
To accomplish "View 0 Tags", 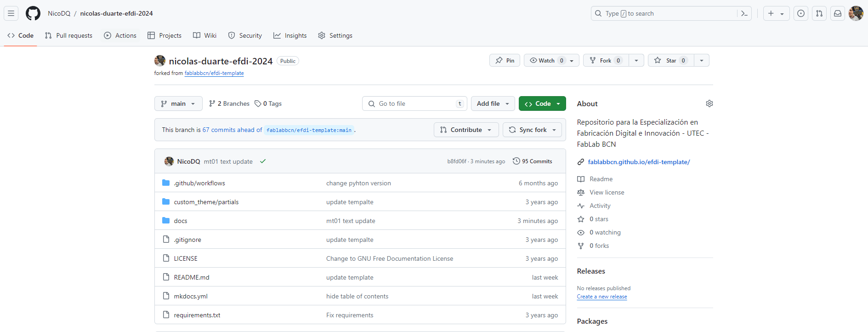I will (x=268, y=103).
